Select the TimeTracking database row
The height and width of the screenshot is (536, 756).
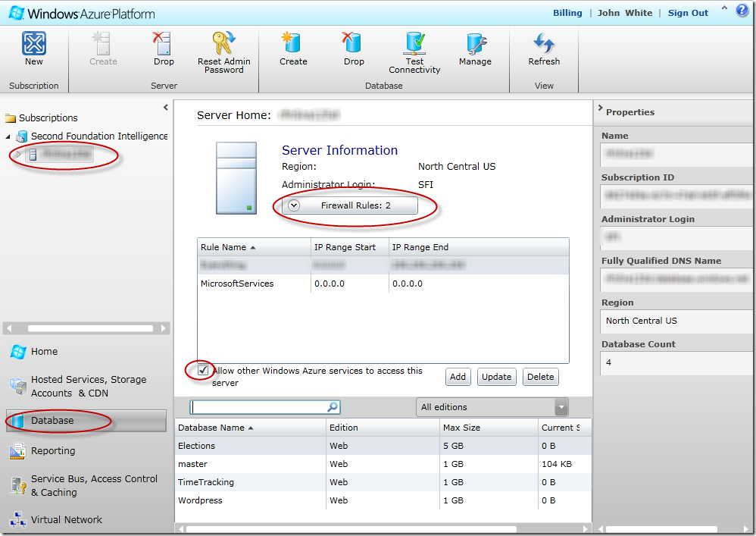[383, 482]
